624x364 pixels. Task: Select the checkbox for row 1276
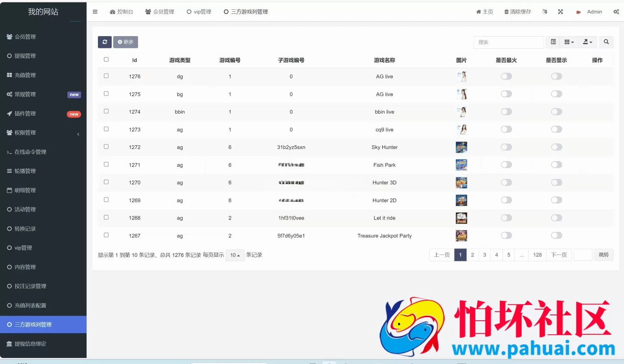point(106,76)
